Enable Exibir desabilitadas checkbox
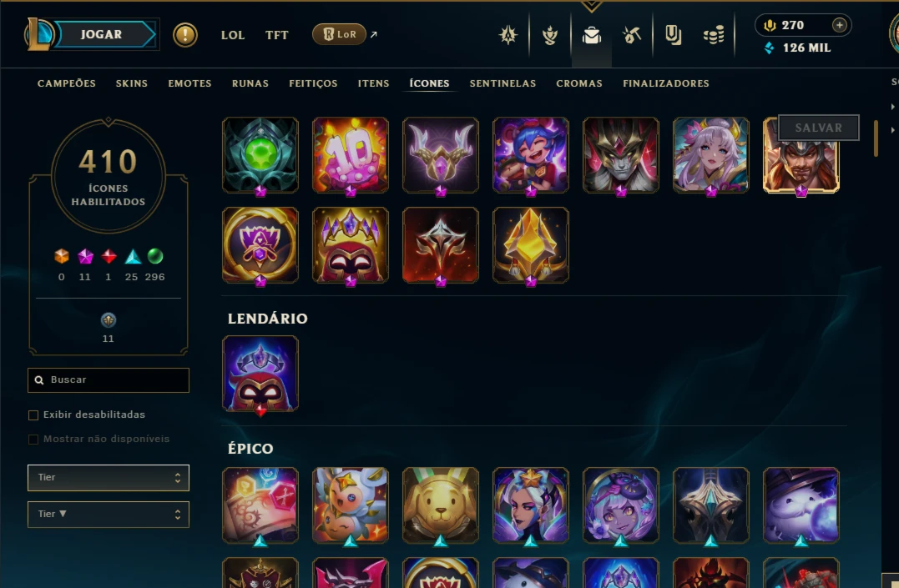The width and height of the screenshot is (899, 588). click(33, 415)
